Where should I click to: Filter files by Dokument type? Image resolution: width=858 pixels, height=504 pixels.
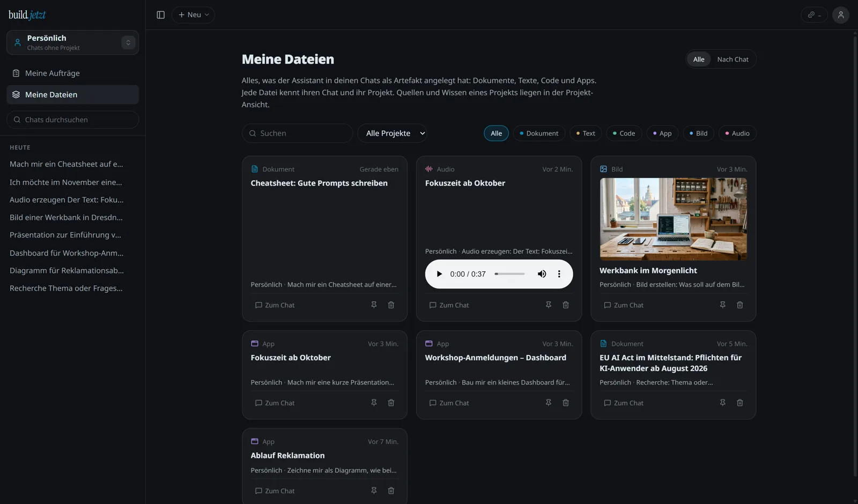pos(539,134)
